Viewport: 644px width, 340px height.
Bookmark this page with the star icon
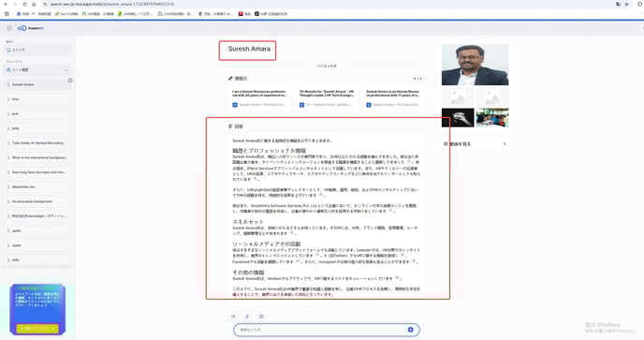(x=627, y=4)
